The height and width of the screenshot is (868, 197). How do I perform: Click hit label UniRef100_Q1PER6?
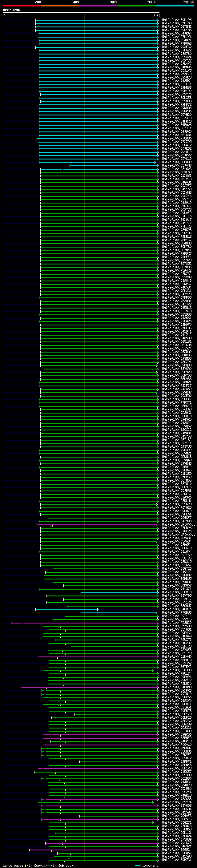(x=177, y=531)
